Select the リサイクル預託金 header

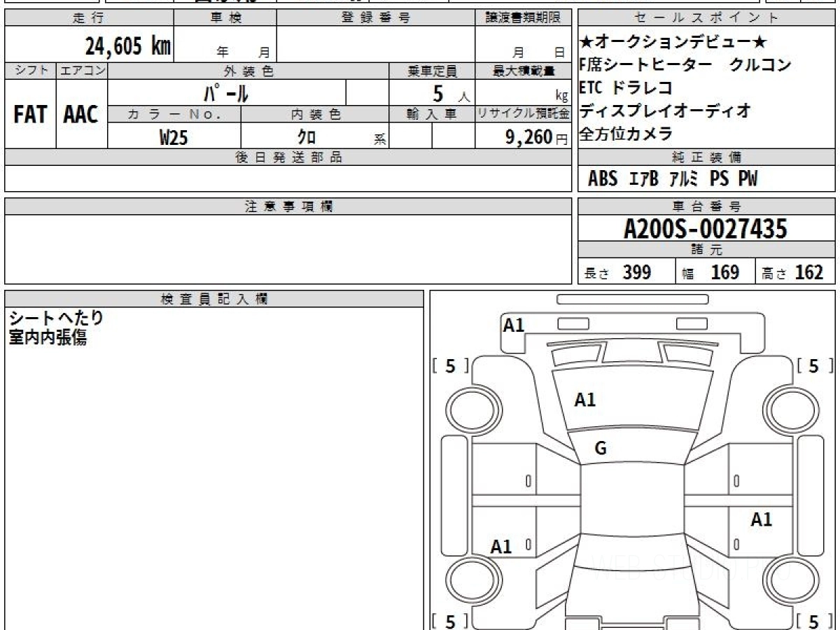[x=523, y=114]
